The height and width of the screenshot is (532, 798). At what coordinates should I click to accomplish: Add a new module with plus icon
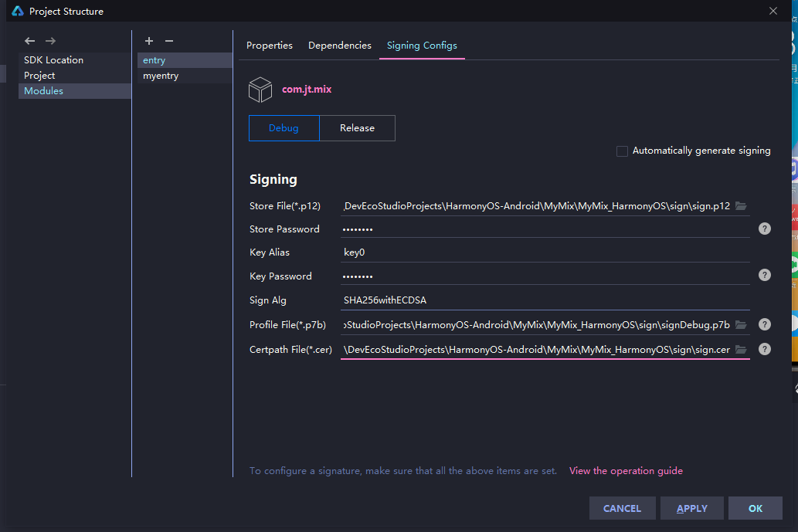(x=148, y=41)
